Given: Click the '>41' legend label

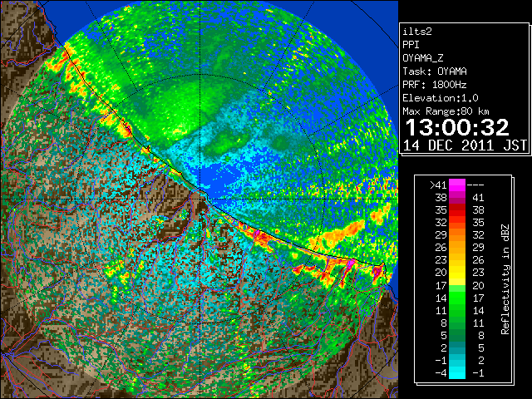Looking at the screenshot, I should tap(438, 185).
